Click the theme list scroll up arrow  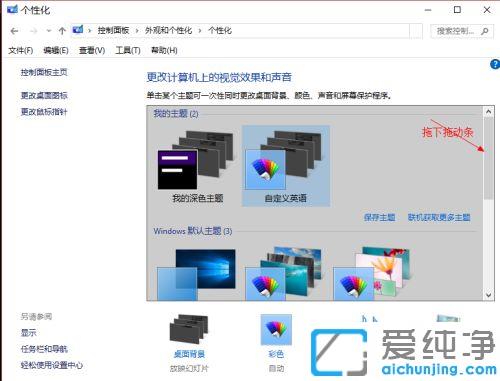(x=489, y=112)
